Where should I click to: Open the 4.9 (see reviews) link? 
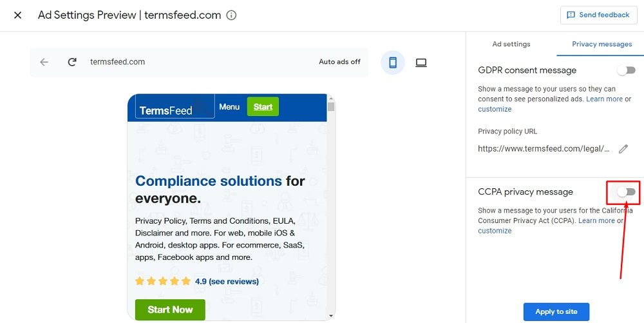[x=227, y=282]
